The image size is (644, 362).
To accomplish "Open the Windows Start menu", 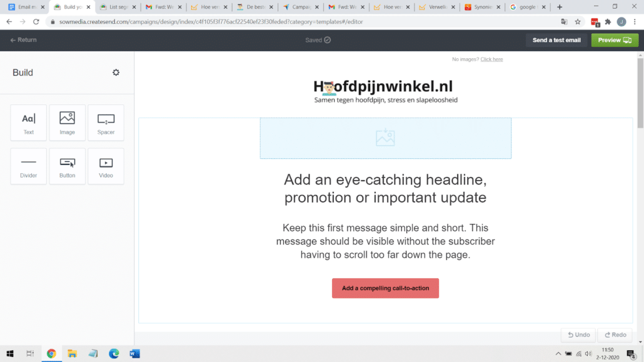I will [x=10, y=353].
